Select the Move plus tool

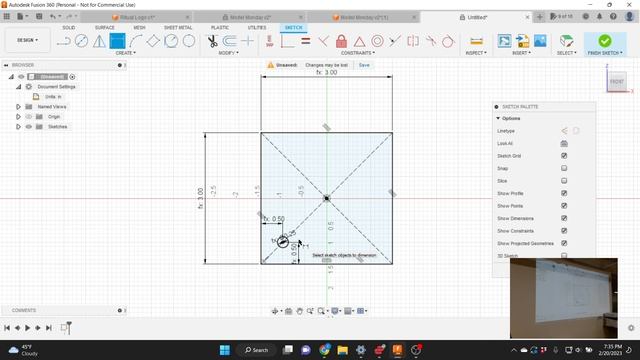[x=248, y=41]
